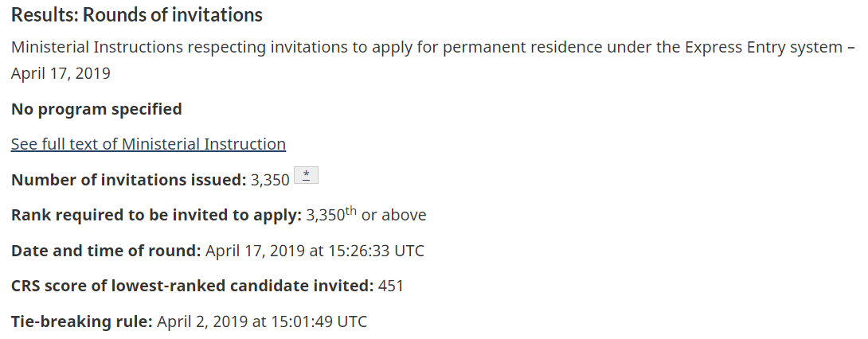Click the standalone "April 17, 2019" line
Image resolution: width=868 pixels, height=339 pixels.
coord(61,74)
